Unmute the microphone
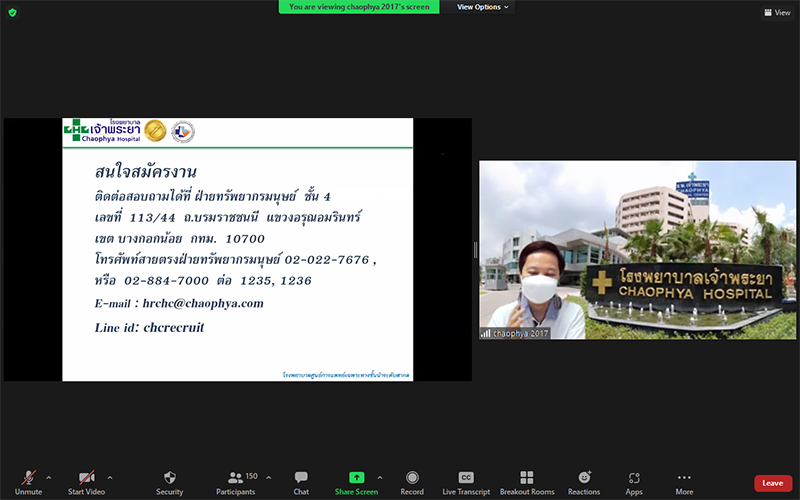 point(28,483)
